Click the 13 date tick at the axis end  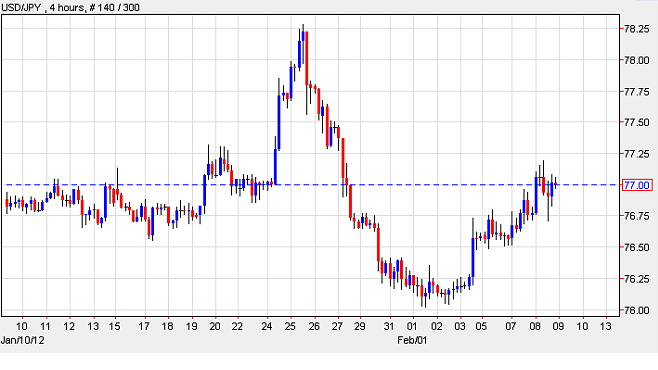tap(605, 326)
